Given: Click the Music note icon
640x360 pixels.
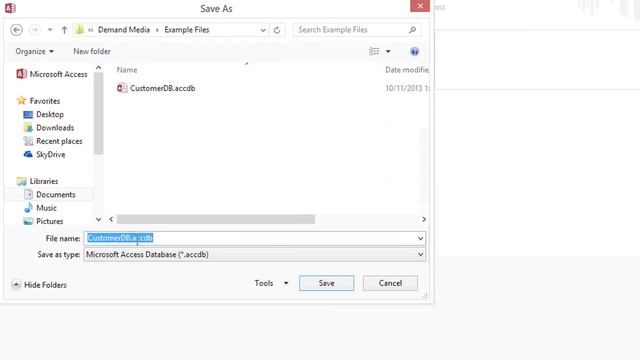Looking at the screenshot, I should (28, 208).
